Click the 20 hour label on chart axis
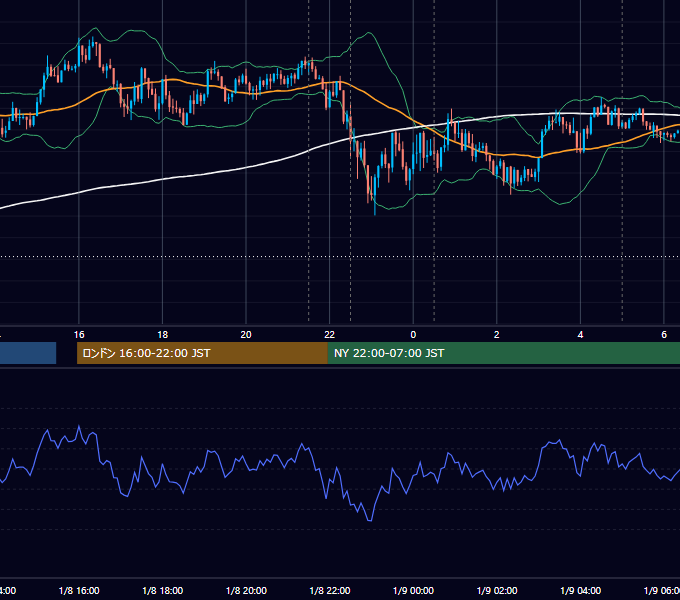680x600 pixels. tap(246, 335)
